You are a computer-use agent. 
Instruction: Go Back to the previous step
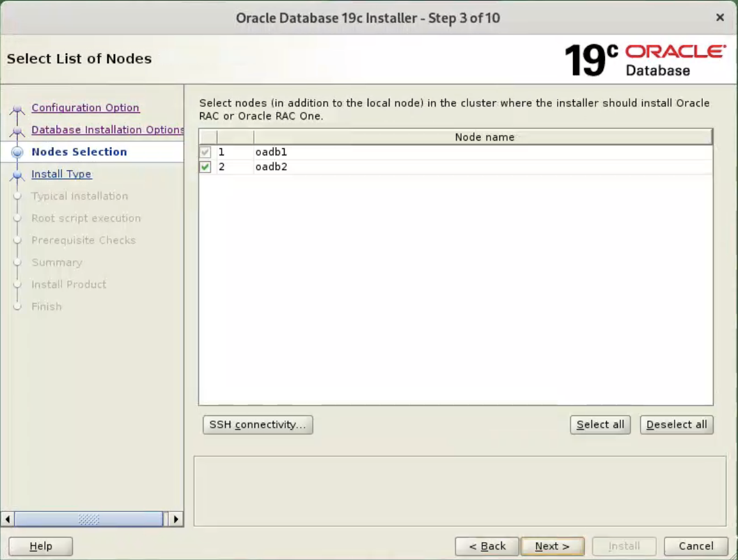pos(487,546)
